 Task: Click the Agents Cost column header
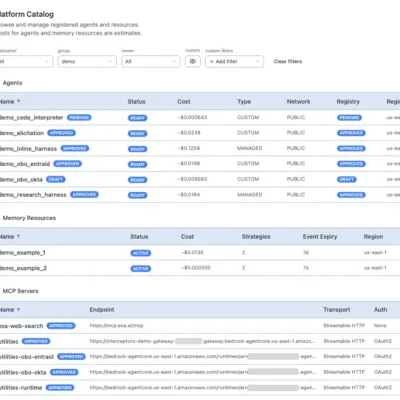[184, 101]
